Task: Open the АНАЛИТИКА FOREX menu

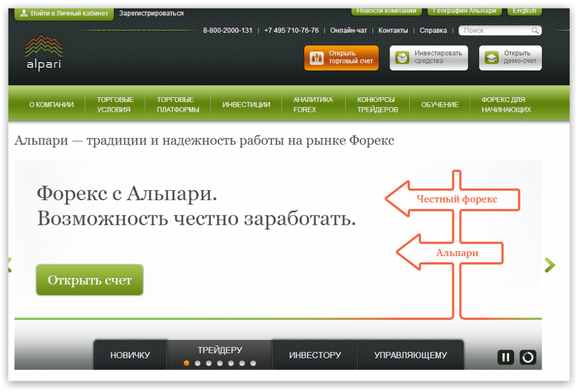Action: (x=313, y=105)
